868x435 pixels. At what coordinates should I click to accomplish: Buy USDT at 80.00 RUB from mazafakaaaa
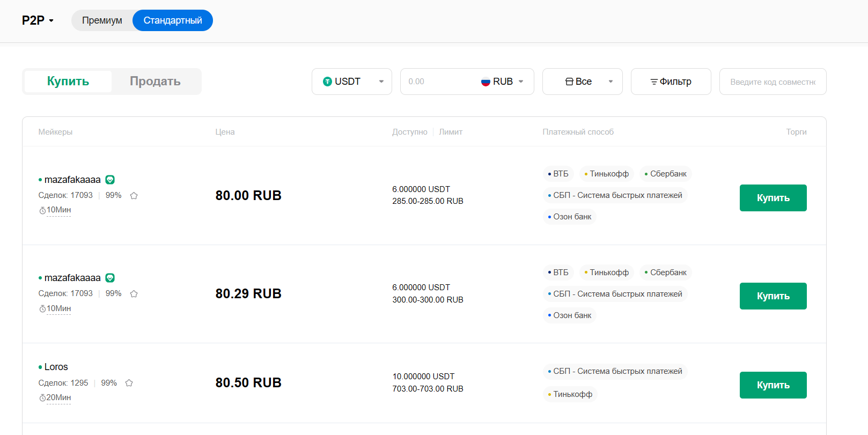tap(773, 198)
